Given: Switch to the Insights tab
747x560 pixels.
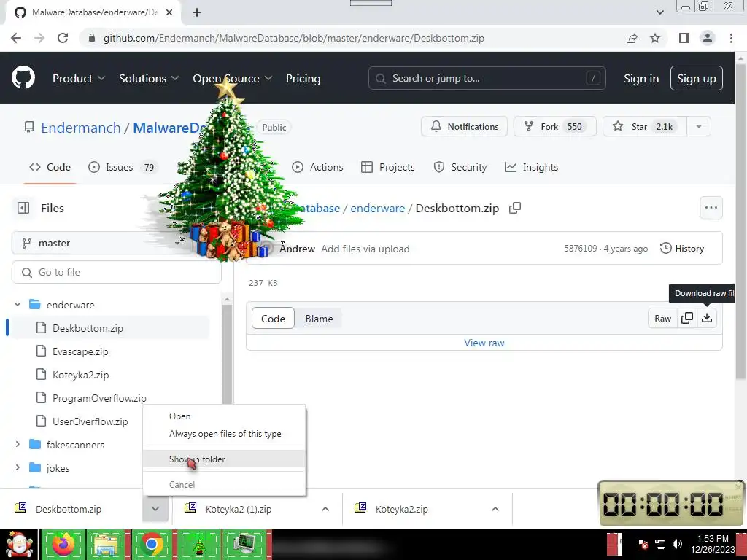Looking at the screenshot, I should tap(532, 167).
